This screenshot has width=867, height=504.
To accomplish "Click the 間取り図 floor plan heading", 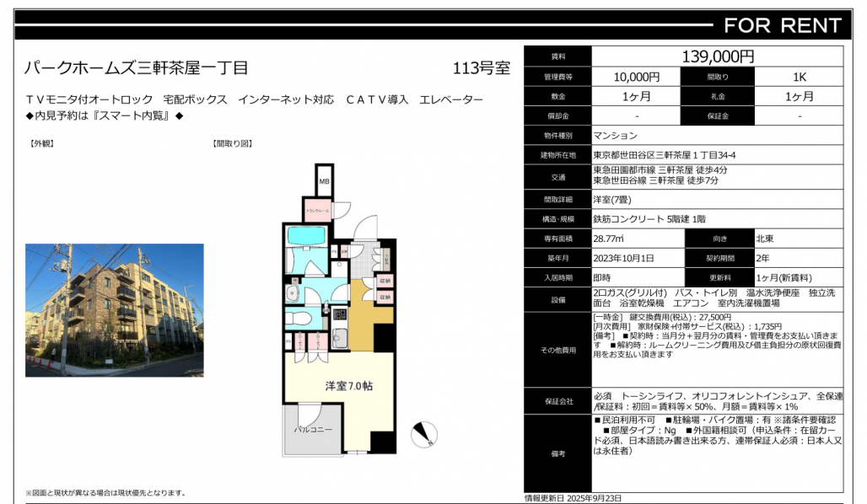I will coord(232,143).
